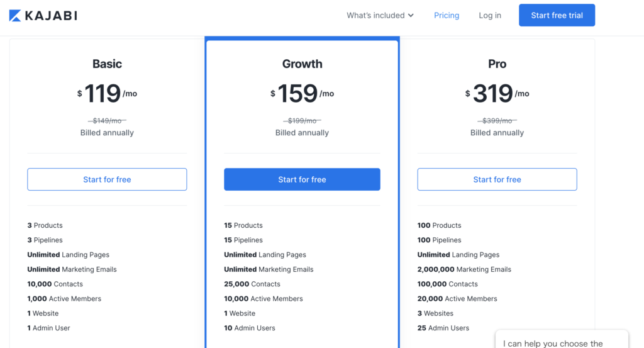
Task: Click Unlimited Marketing Emails in Growth plan
Action: [269, 269]
